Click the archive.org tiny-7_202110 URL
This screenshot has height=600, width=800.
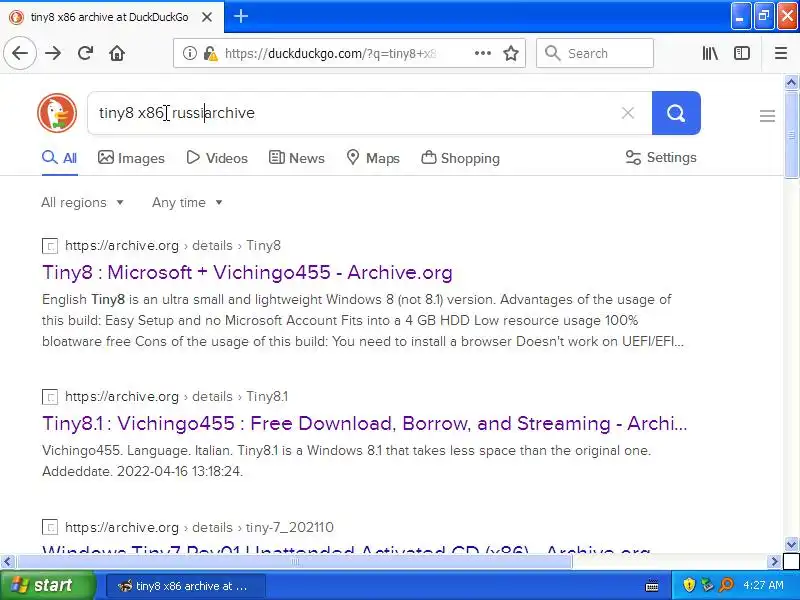click(x=199, y=527)
